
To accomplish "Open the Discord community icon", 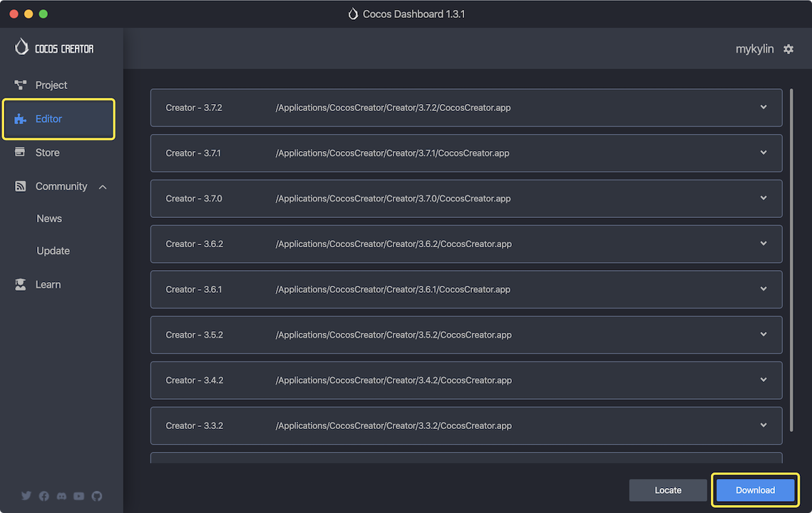I will (61, 496).
